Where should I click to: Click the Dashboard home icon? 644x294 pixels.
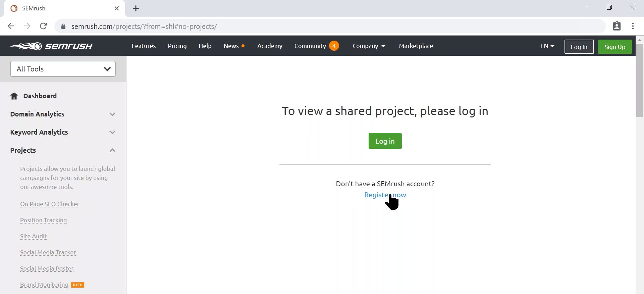[x=14, y=96]
